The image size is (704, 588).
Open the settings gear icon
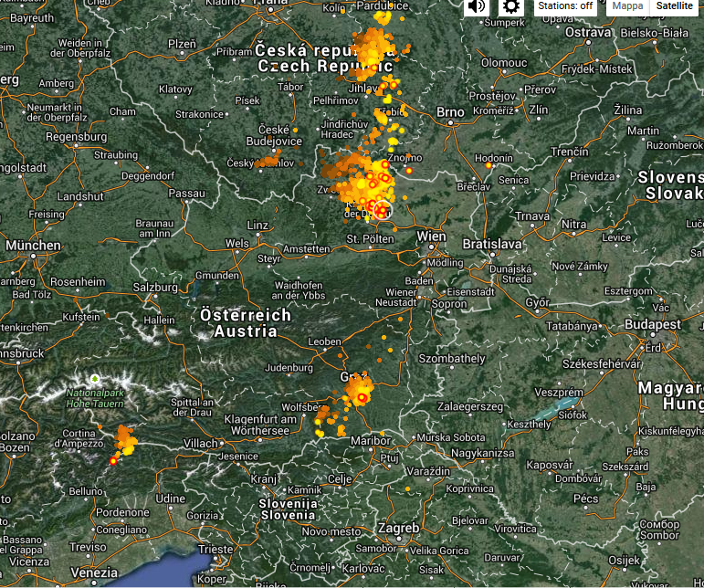511,6
